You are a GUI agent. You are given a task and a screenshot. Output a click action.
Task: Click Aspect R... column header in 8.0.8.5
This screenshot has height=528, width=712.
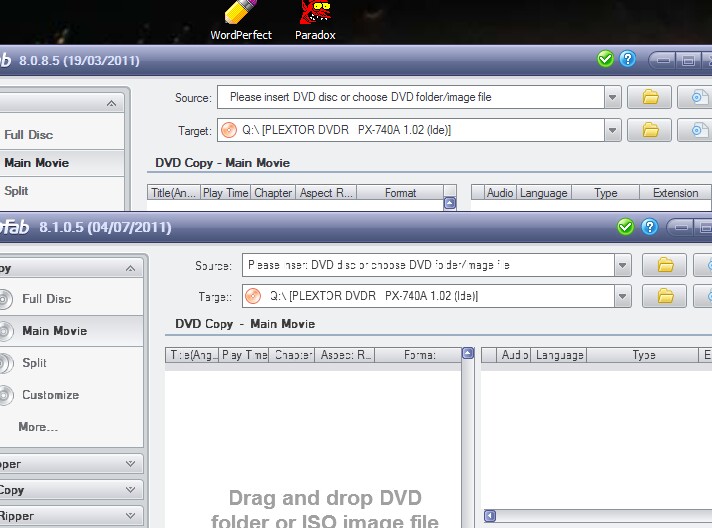click(x=326, y=193)
